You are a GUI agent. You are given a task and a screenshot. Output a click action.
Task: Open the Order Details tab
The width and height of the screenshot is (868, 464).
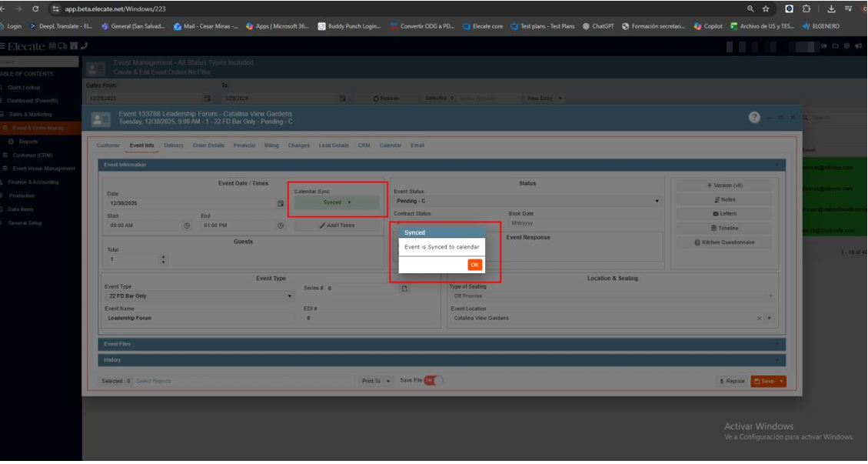[208, 145]
